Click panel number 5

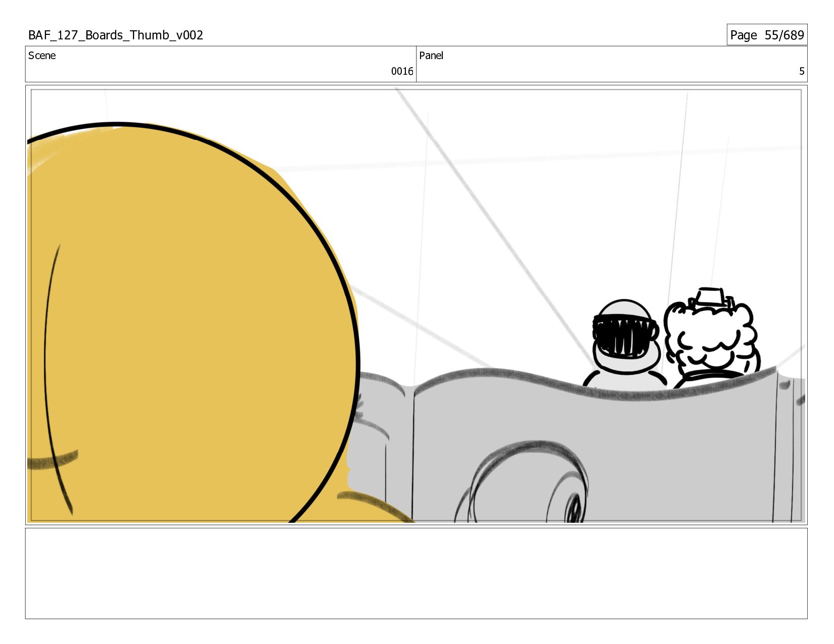coord(802,71)
